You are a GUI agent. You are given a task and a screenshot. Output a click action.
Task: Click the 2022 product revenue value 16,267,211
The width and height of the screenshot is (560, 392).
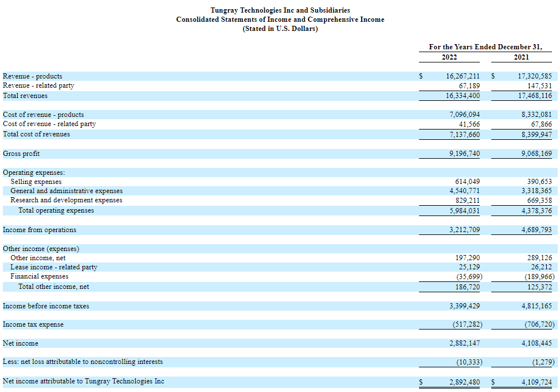(463, 76)
